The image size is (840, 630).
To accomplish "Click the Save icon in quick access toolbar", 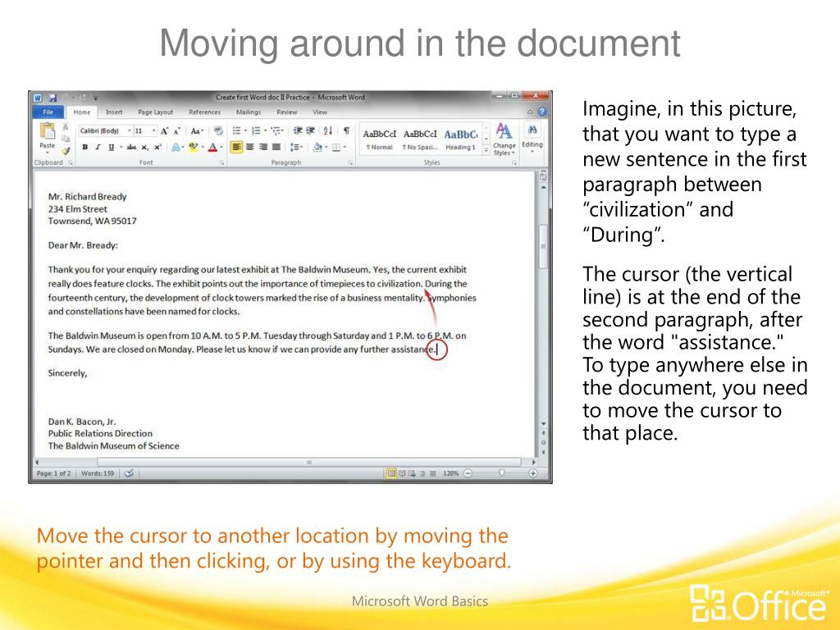I will tap(52, 98).
